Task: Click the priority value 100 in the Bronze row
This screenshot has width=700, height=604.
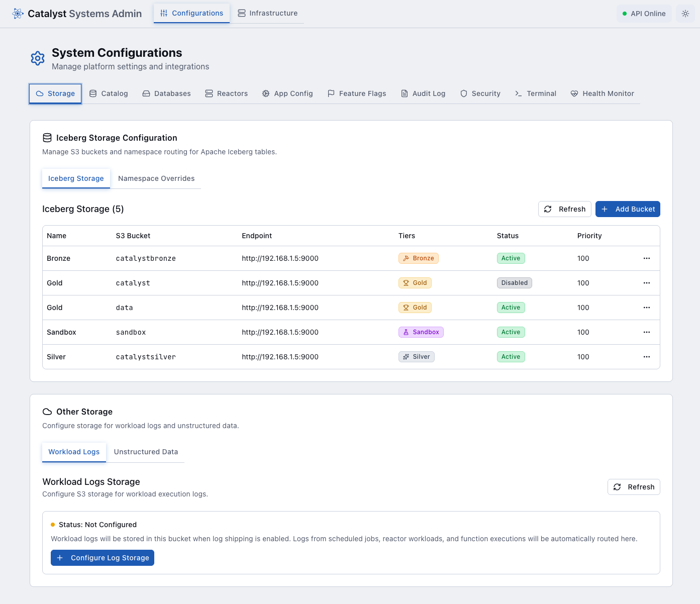Action: (583, 258)
